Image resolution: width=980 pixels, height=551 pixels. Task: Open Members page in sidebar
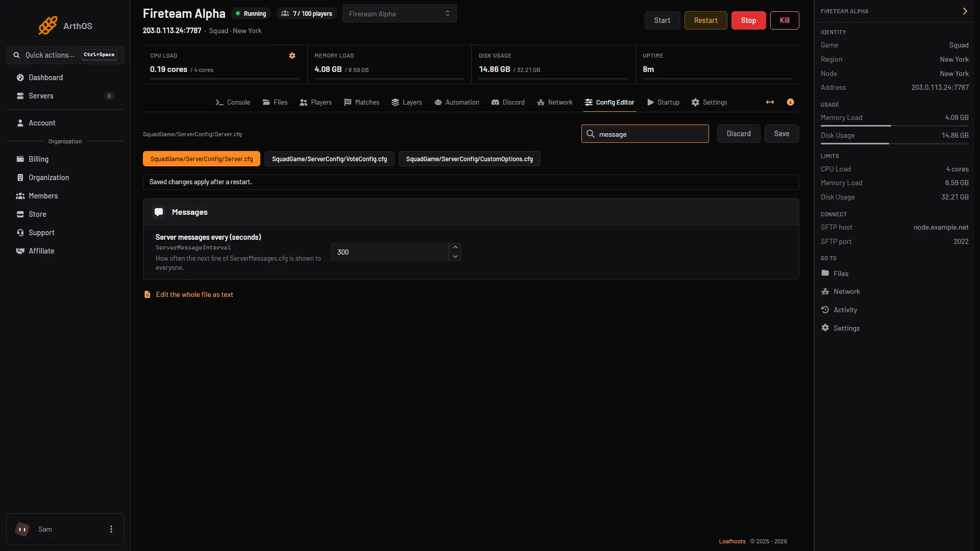point(65,196)
